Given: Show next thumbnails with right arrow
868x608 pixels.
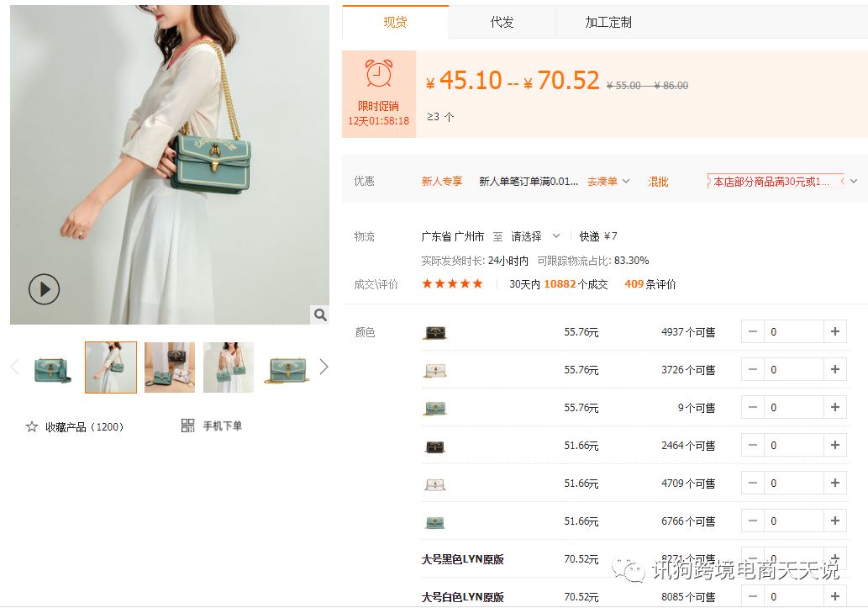Looking at the screenshot, I should [324, 367].
